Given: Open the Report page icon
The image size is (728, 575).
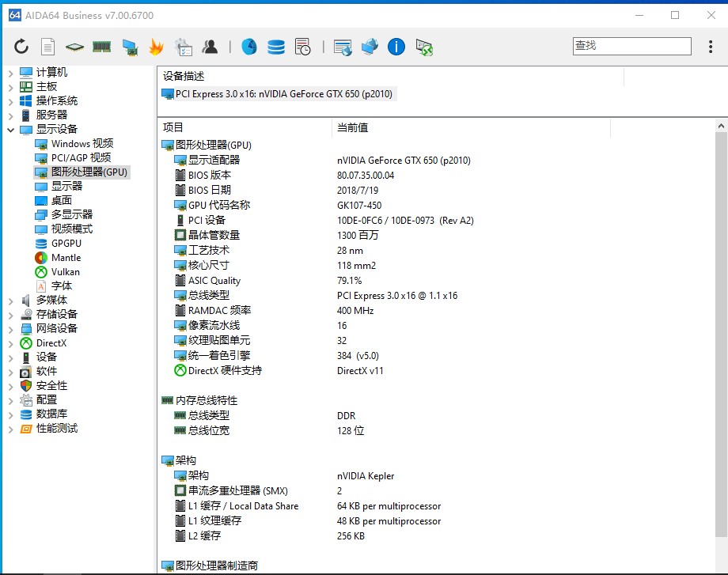Looking at the screenshot, I should (47, 47).
